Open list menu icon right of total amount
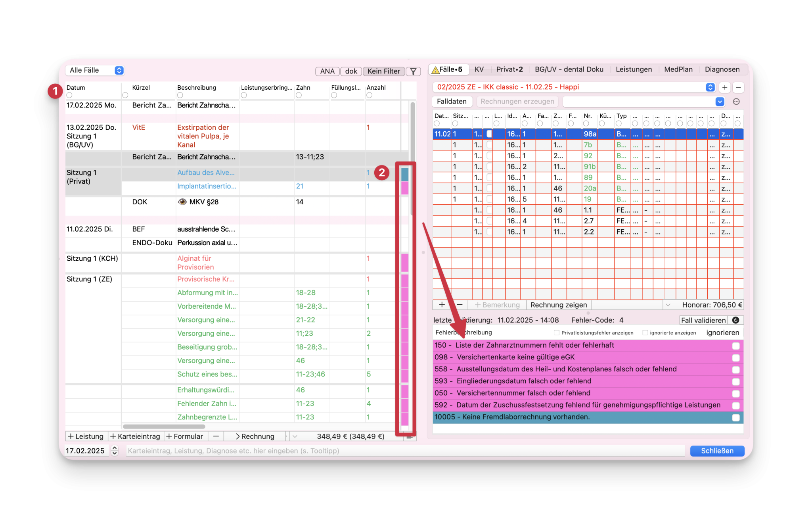Image resolution: width=812 pixels, height=519 pixels. click(x=410, y=436)
